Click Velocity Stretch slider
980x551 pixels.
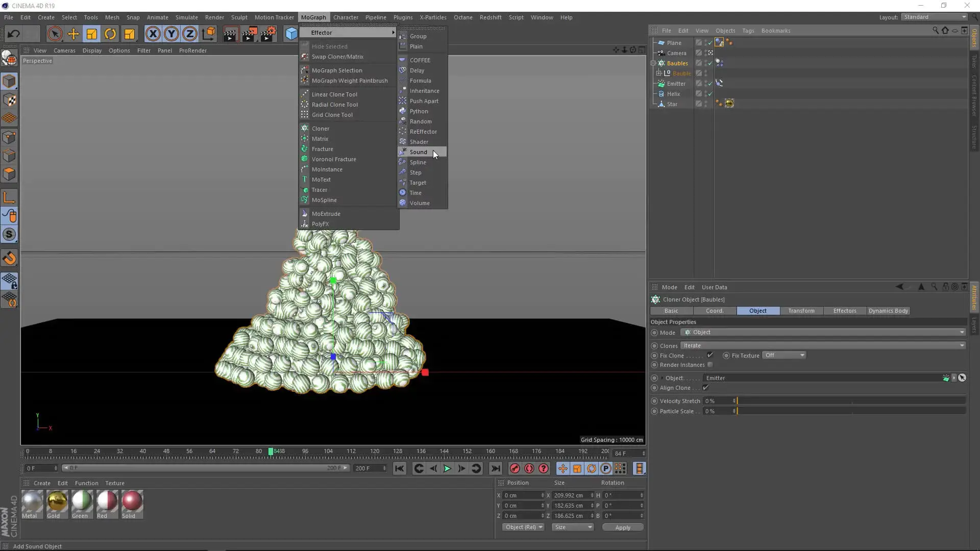pos(851,401)
